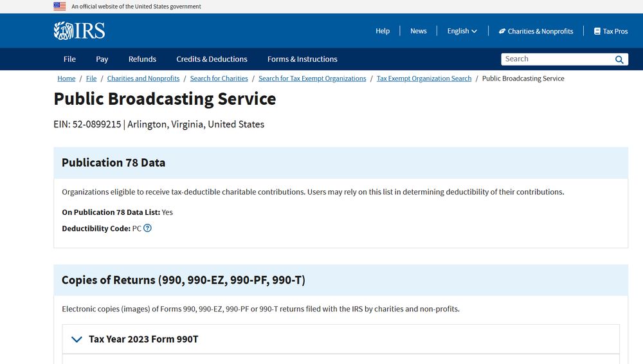Viewport: 643px width, 364px height.
Task: Click the Public Broadcasting Service breadcrumb text
Action: (523, 78)
